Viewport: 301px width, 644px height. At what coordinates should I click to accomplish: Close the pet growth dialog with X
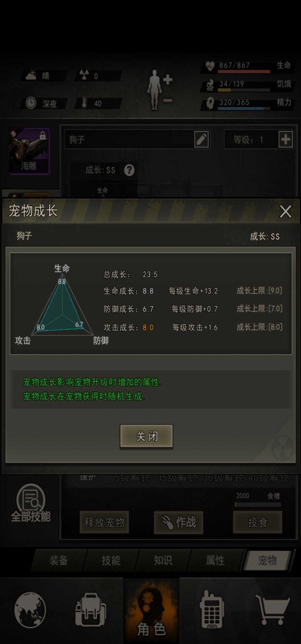pos(285,212)
